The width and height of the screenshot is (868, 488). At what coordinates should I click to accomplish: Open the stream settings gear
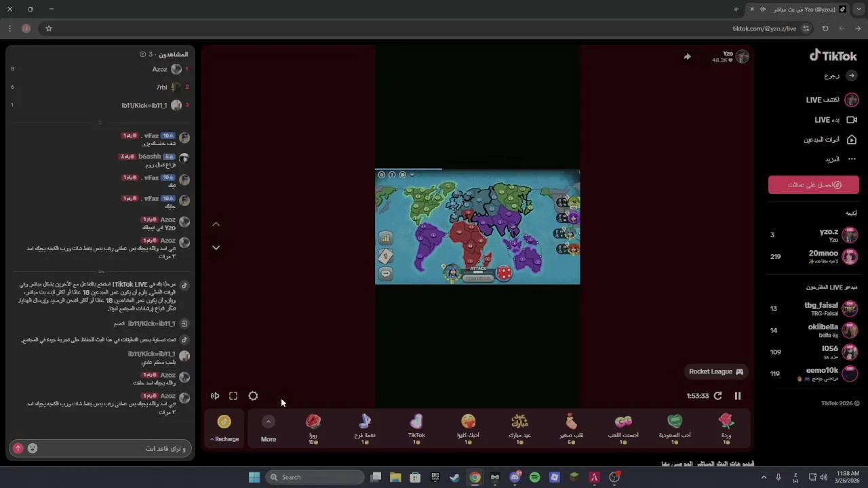coord(253,396)
